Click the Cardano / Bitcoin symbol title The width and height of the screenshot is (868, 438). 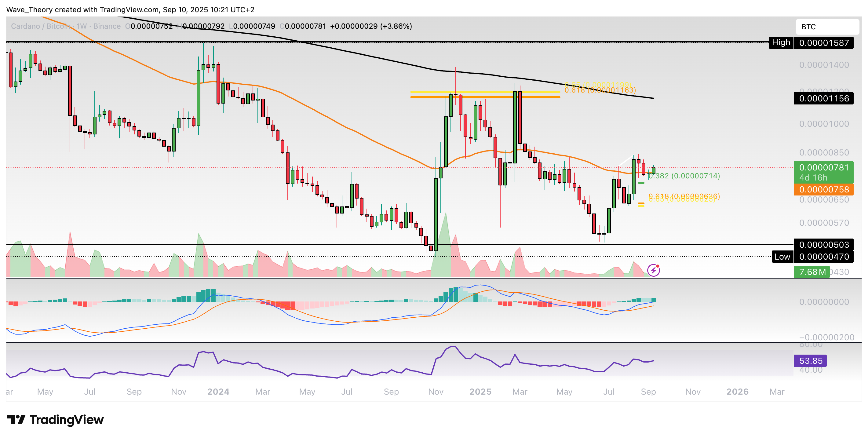click(40, 26)
